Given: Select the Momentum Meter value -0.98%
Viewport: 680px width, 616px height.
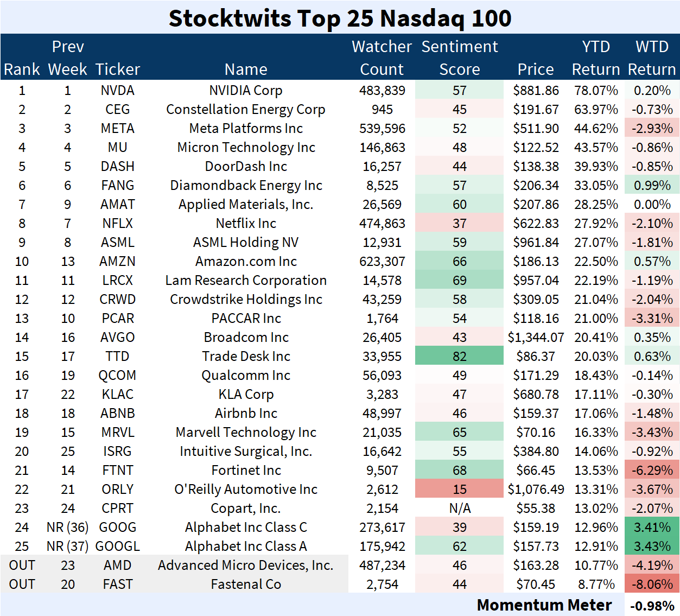Looking at the screenshot, I should (653, 606).
